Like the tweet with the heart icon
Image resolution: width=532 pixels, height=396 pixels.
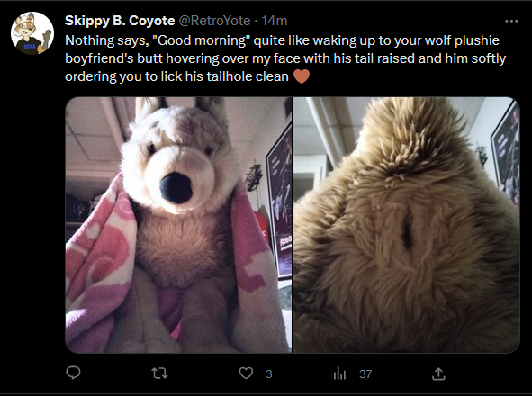pyautogui.click(x=246, y=373)
